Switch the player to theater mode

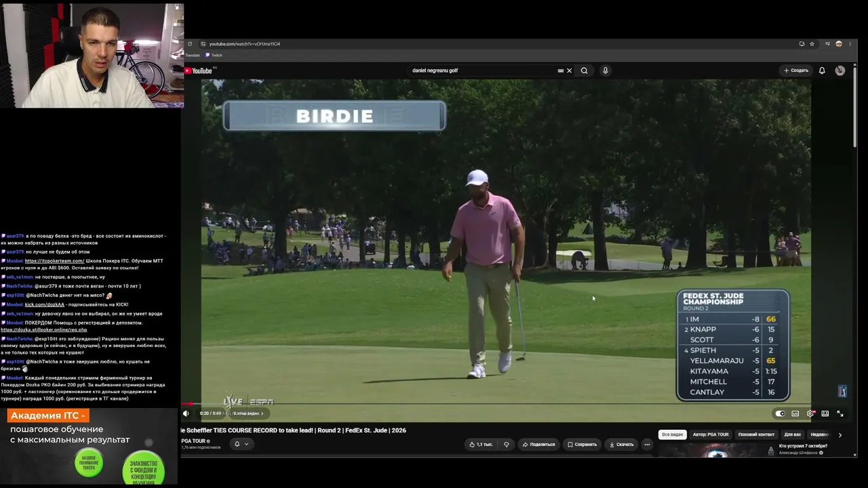coord(825,413)
